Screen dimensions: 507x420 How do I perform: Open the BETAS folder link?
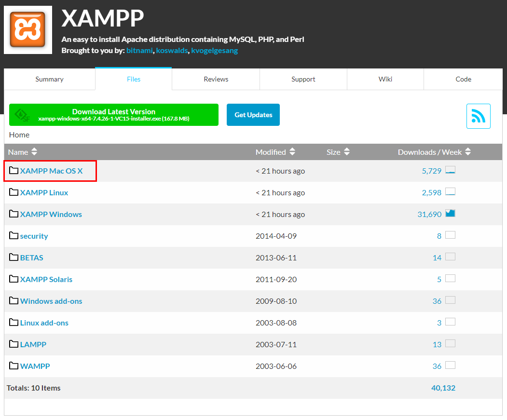tap(32, 257)
